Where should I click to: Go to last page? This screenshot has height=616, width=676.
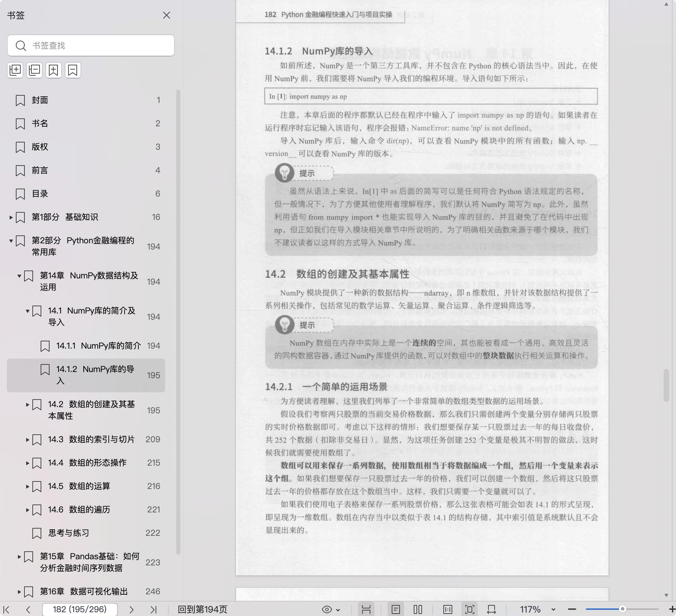point(154,609)
